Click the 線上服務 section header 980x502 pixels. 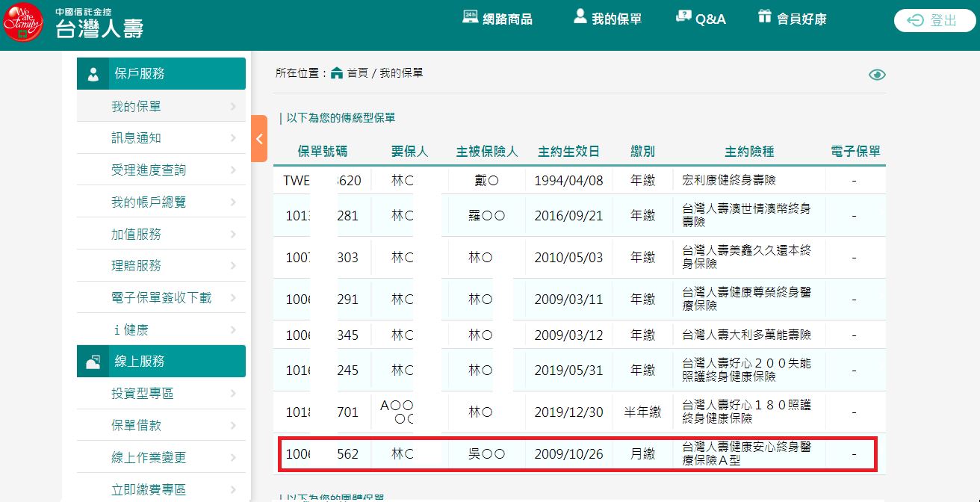tap(161, 362)
